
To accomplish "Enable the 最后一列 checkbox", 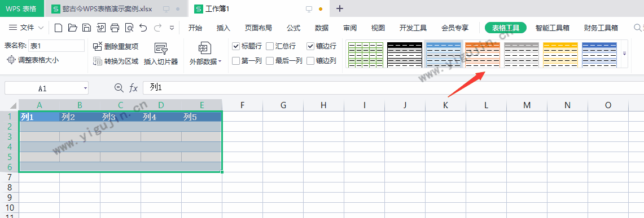I will coord(270,61).
